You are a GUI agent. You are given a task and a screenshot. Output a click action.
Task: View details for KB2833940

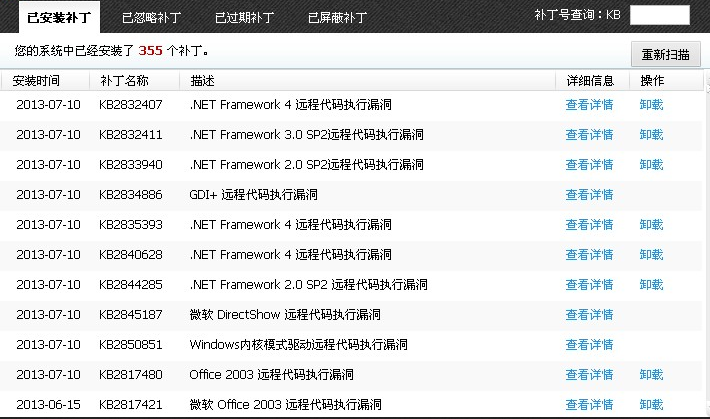tap(589, 164)
